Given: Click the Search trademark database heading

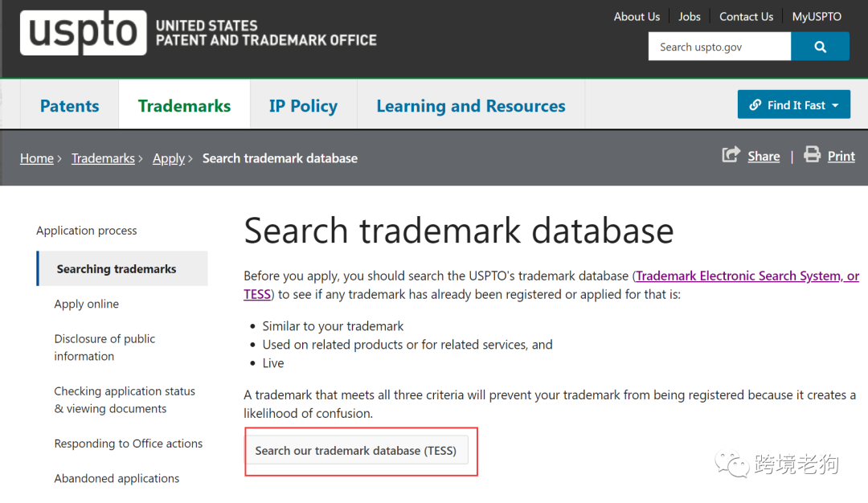Looking at the screenshot, I should coord(459,230).
